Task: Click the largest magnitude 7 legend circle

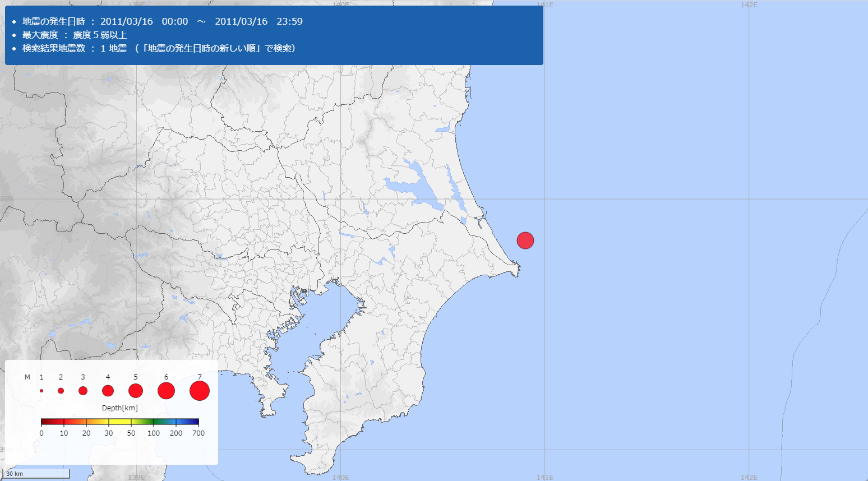Action: tap(200, 391)
